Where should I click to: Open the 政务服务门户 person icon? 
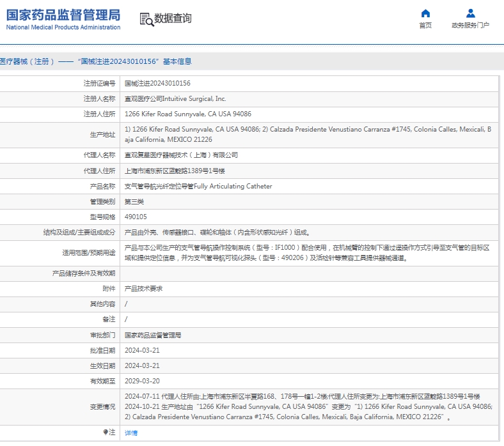tap(470, 13)
